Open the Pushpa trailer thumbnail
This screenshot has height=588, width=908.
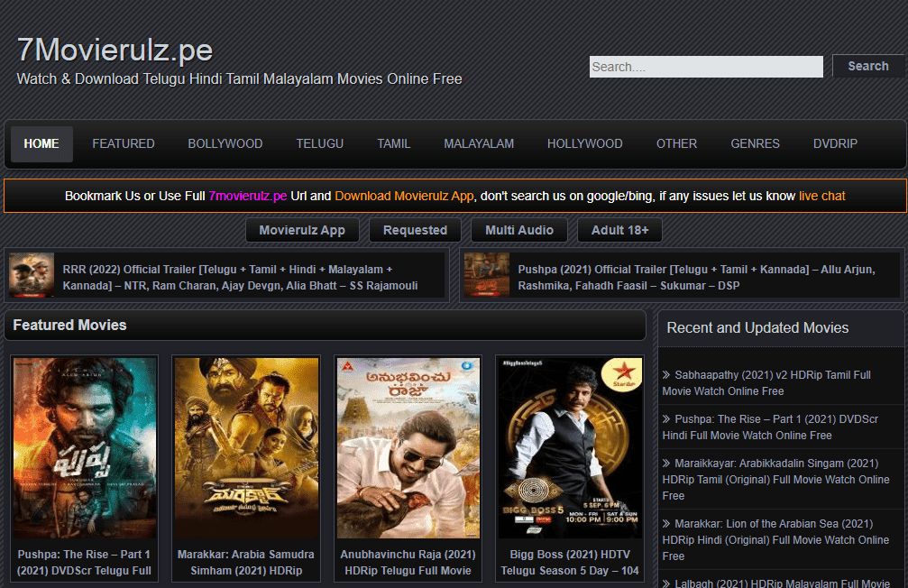[487, 275]
